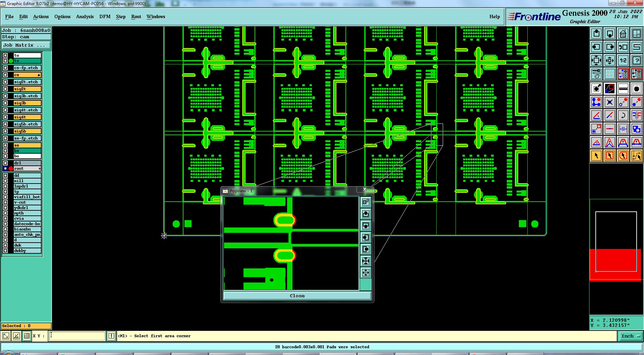644x355 pixels.
Task: Click the question mark help icon
Action: pyautogui.click(x=637, y=60)
